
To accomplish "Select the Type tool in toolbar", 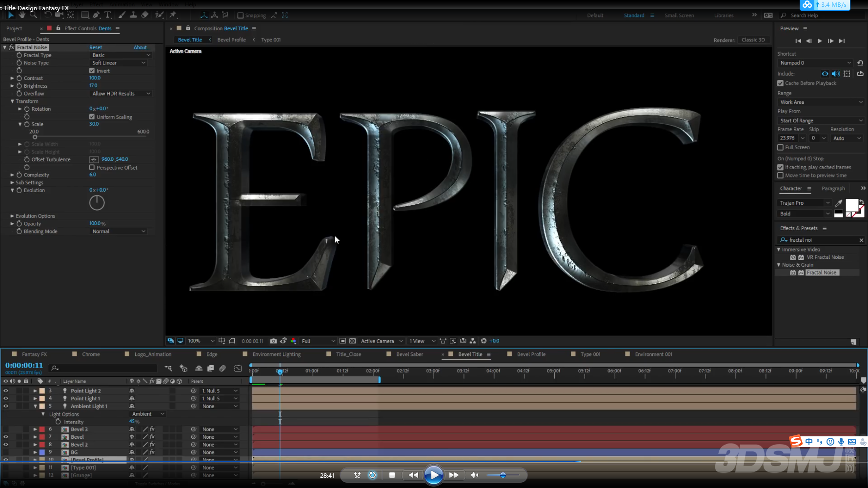I will point(108,15).
